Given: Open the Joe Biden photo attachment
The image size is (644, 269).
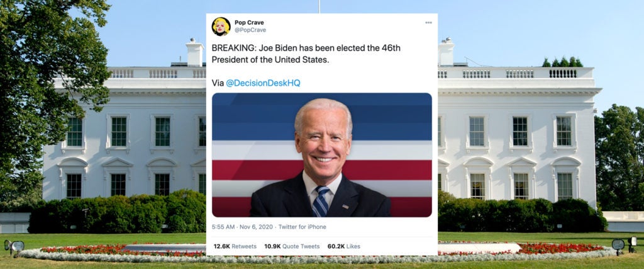Looking at the screenshot, I should pyautogui.click(x=321, y=154).
